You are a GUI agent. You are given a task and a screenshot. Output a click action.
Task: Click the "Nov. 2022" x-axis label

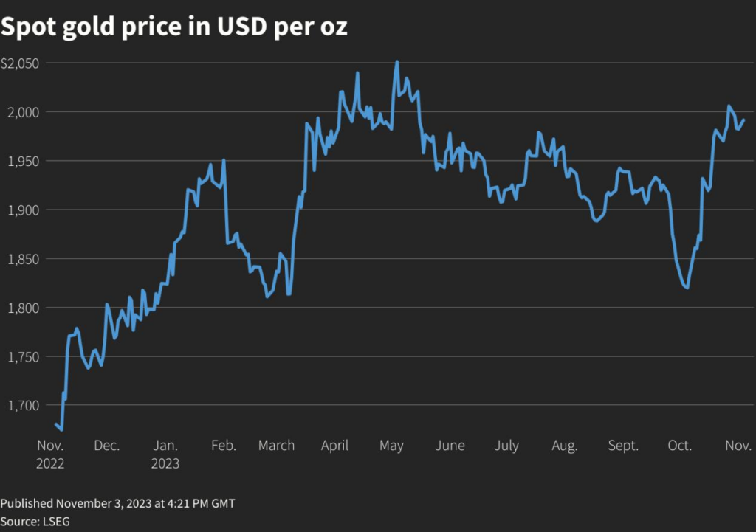(x=51, y=455)
